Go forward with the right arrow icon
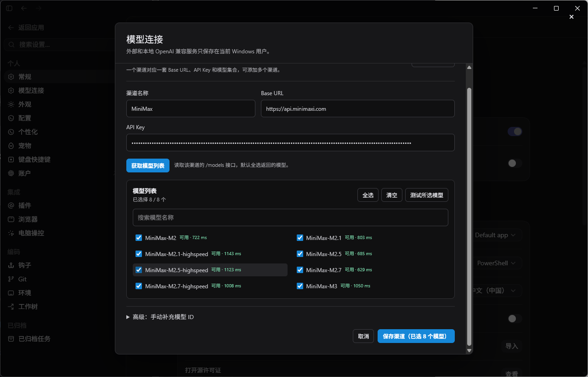 pyautogui.click(x=39, y=8)
